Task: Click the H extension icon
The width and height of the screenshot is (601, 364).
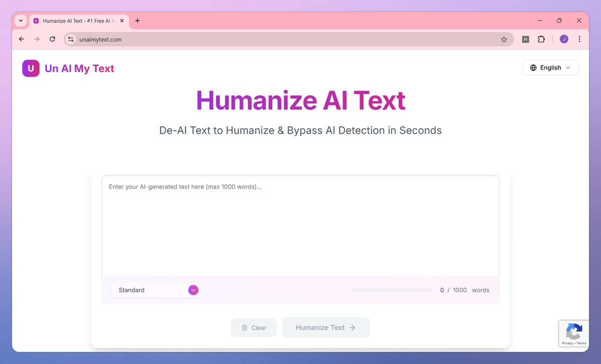Action: click(x=525, y=39)
